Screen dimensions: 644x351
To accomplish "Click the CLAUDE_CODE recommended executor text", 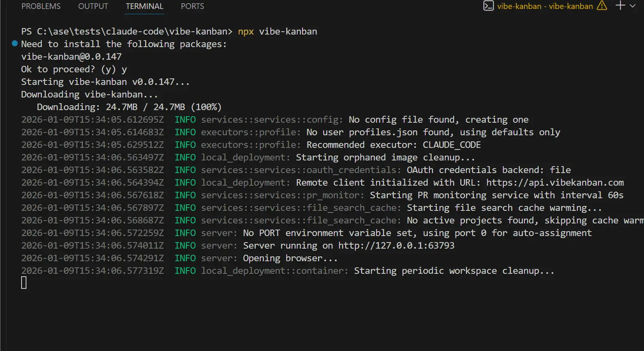I will point(451,145).
